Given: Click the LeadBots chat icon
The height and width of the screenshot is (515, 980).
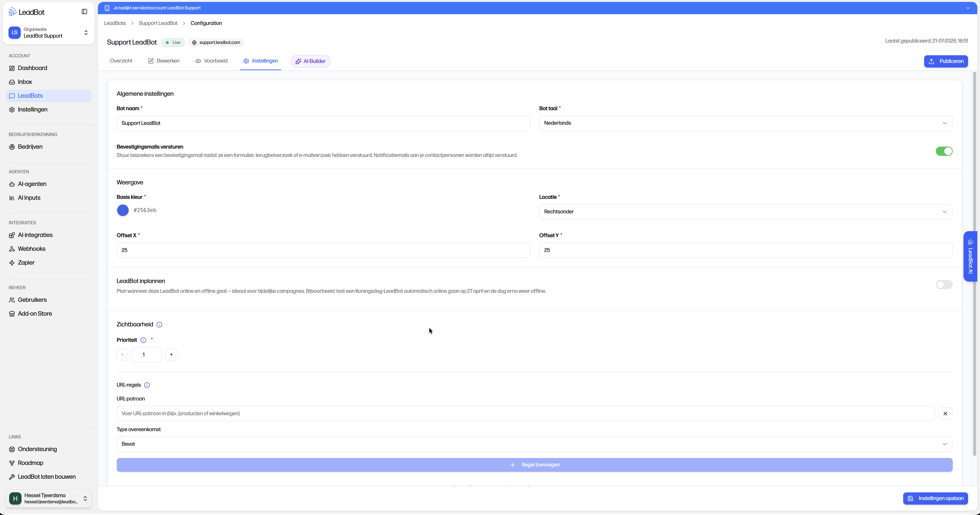Looking at the screenshot, I should click(12, 96).
